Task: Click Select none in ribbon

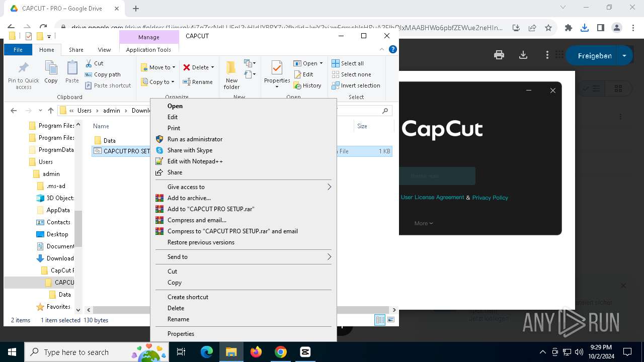Action: (x=351, y=74)
